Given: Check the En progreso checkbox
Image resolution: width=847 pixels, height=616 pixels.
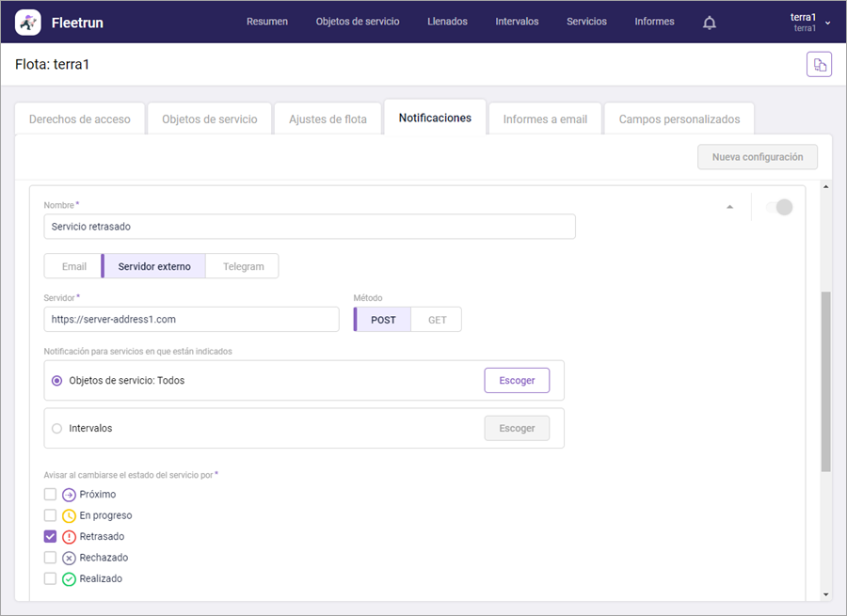Looking at the screenshot, I should click(50, 515).
